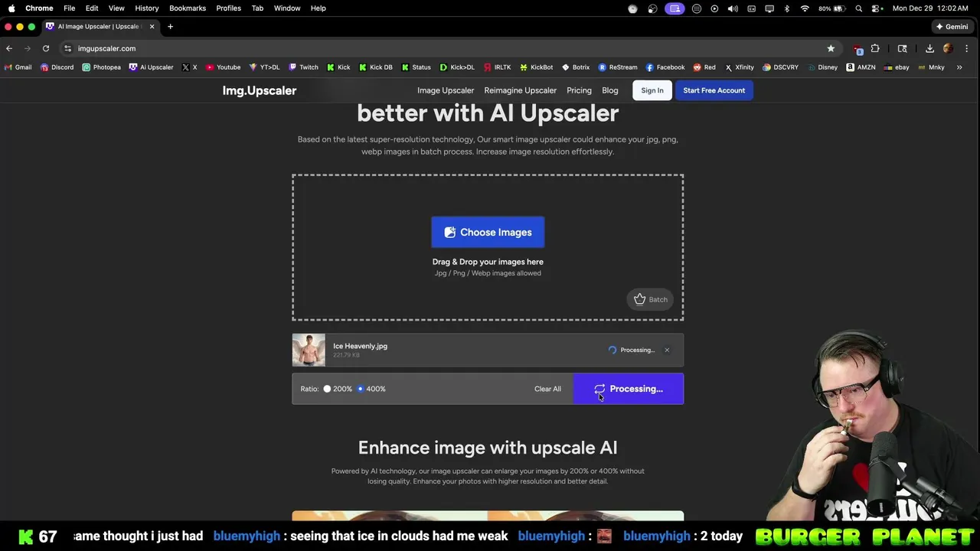Open the Chrome File menu

(69, 8)
